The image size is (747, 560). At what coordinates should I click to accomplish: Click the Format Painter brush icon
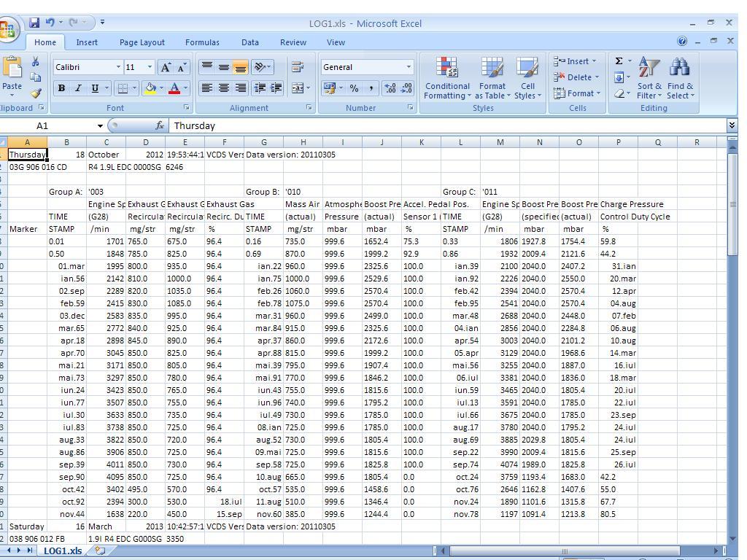point(35,93)
